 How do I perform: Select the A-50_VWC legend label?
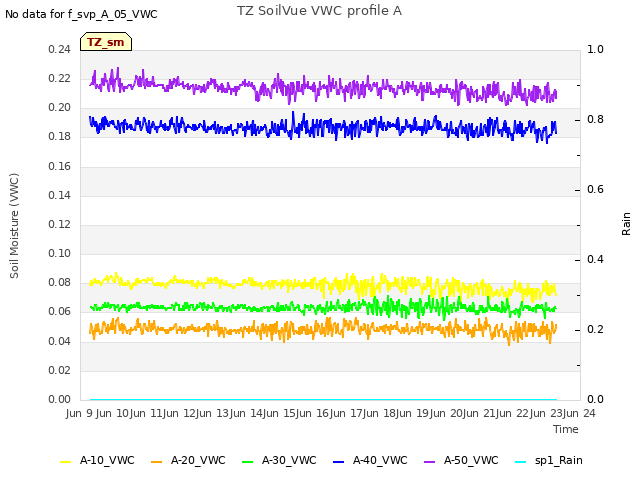click(x=471, y=461)
